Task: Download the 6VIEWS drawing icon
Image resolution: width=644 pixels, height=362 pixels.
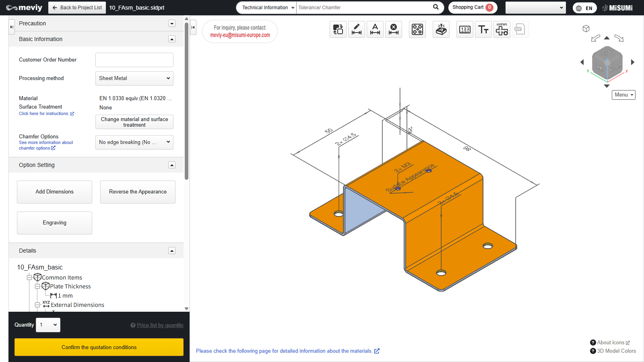Action: (x=502, y=29)
